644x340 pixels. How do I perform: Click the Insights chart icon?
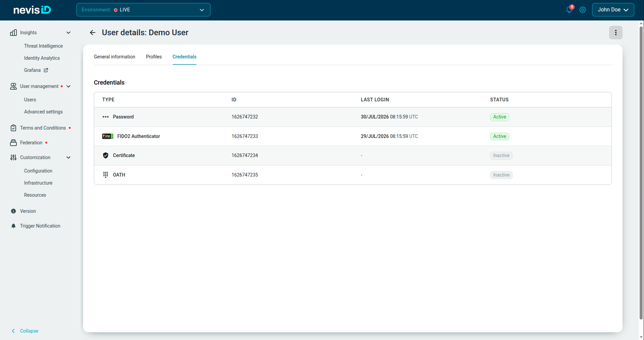[13, 33]
